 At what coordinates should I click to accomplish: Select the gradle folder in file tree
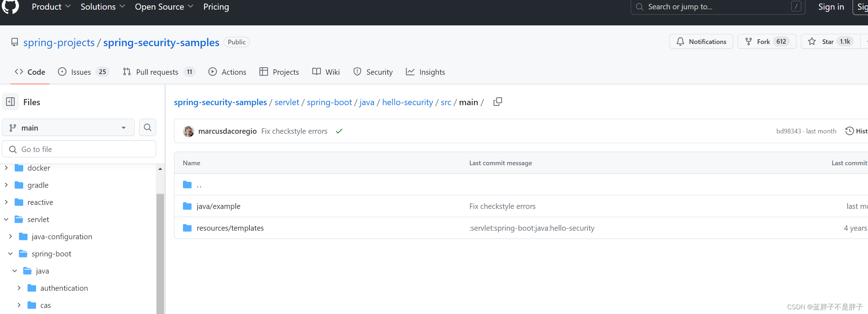38,185
